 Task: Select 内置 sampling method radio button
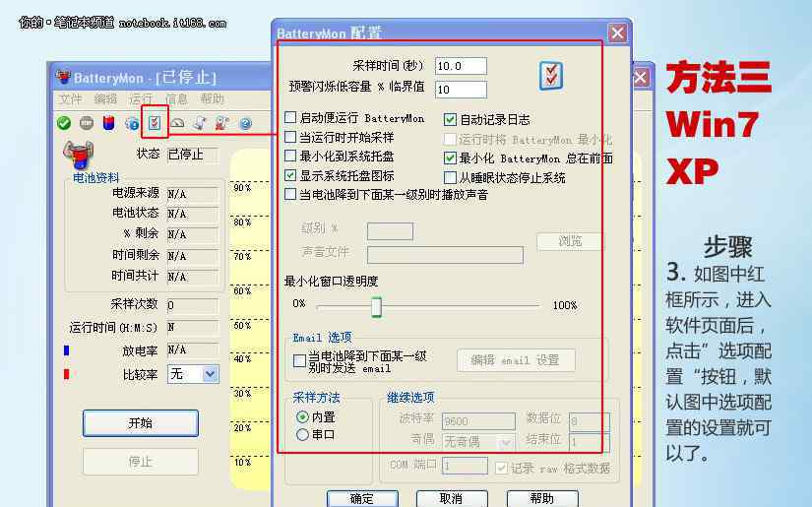pyautogui.click(x=302, y=416)
